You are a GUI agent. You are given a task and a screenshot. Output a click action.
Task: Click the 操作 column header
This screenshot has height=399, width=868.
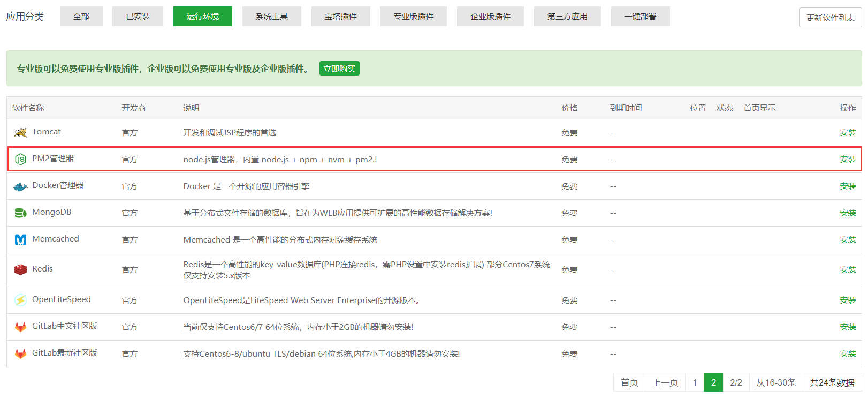pos(848,108)
